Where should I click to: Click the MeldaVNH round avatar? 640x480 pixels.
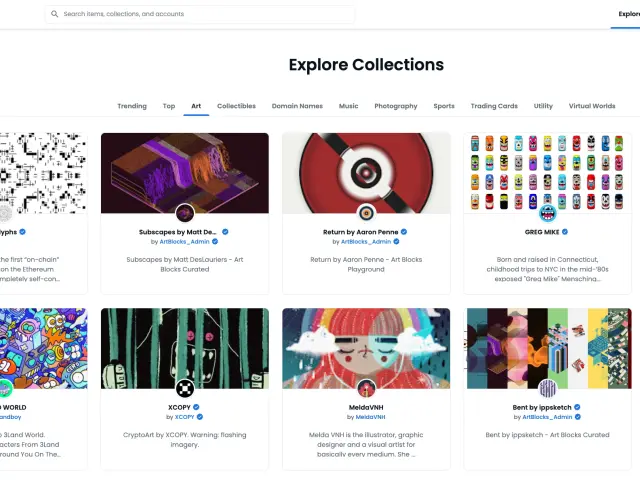click(366, 388)
